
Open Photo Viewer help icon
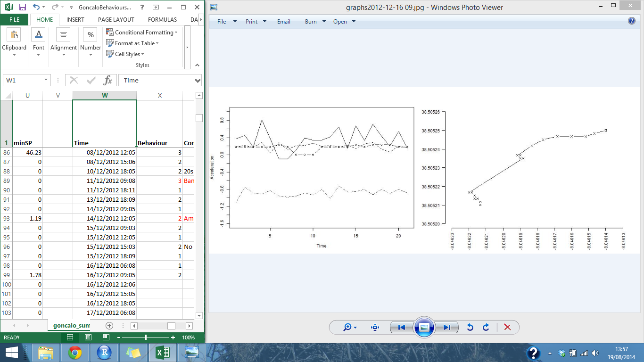click(x=632, y=21)
